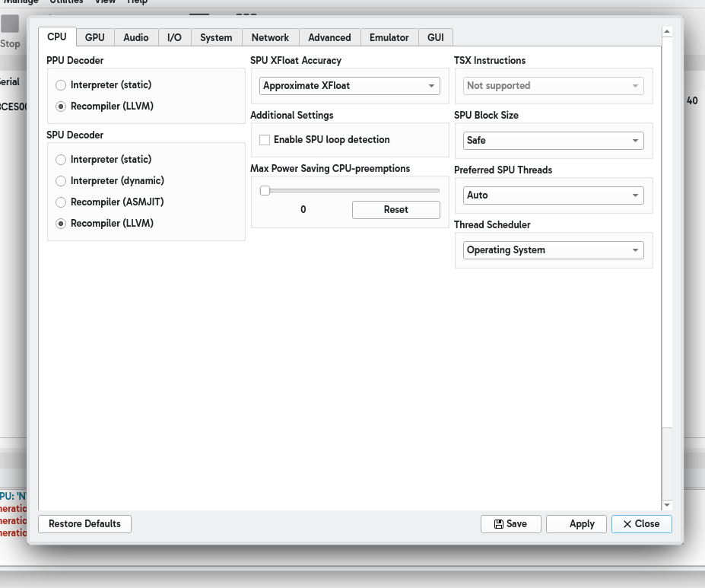Switch to the GPU tab
Screen dimensions: 705x588
point(95,37)
